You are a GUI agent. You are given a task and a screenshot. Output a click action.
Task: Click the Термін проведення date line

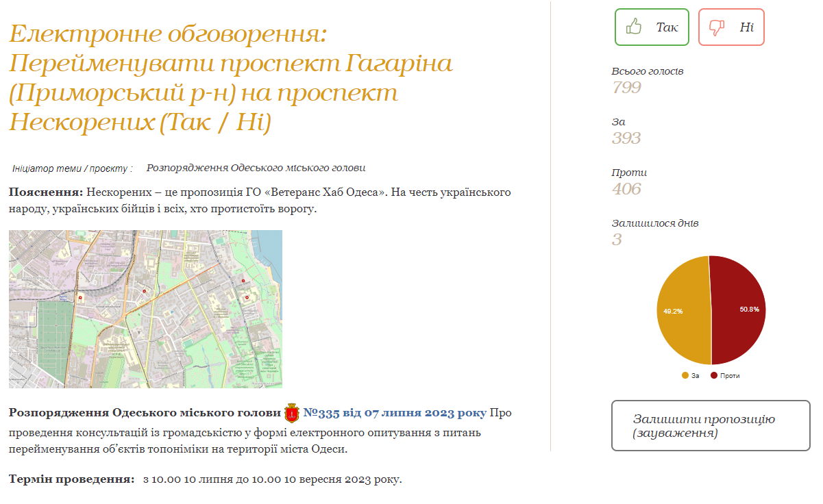pos(205,479)
